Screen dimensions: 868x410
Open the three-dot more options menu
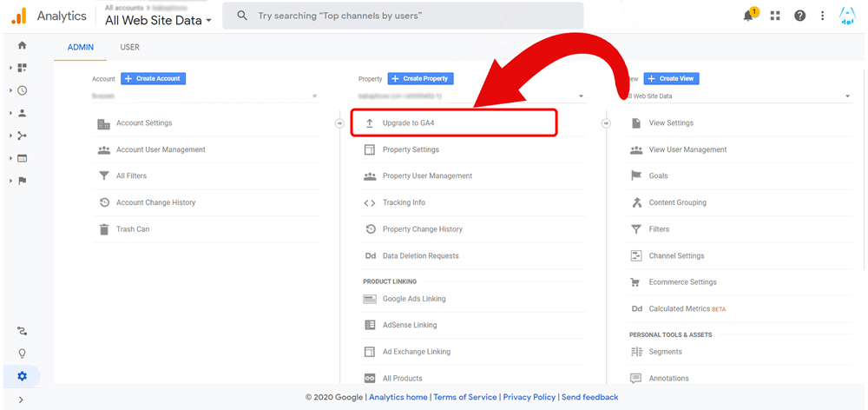[823, 16]
